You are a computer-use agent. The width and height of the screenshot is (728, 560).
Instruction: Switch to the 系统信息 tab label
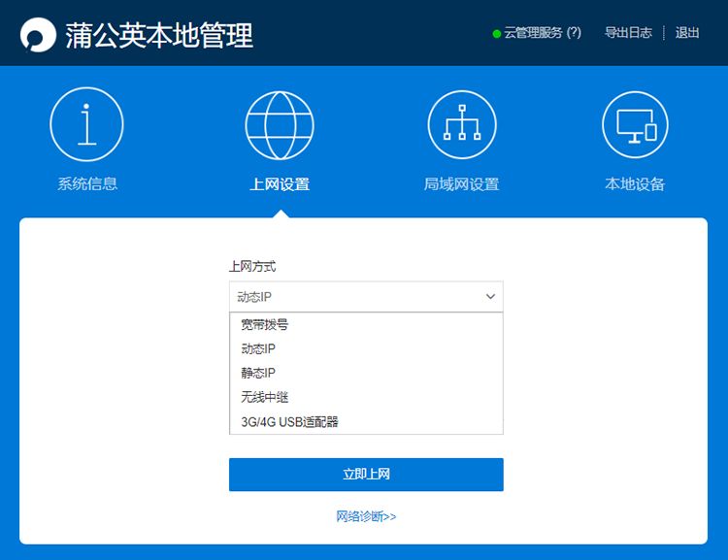coord(87,183)
